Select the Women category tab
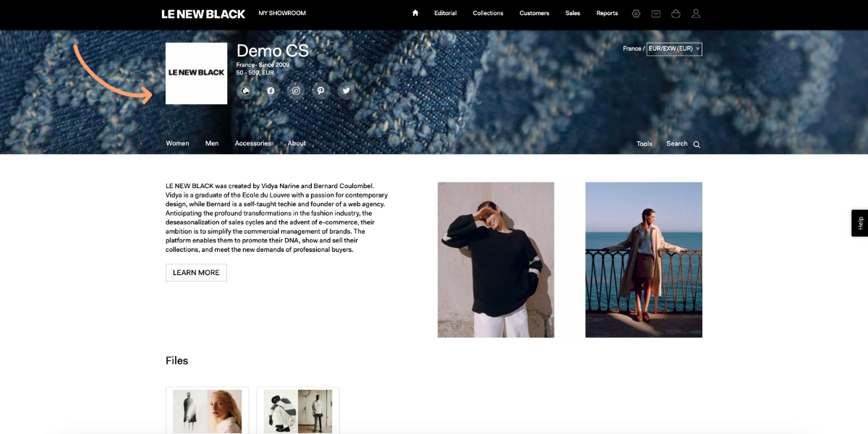This screenshot has height=434, width=868. tap(177, 143)
